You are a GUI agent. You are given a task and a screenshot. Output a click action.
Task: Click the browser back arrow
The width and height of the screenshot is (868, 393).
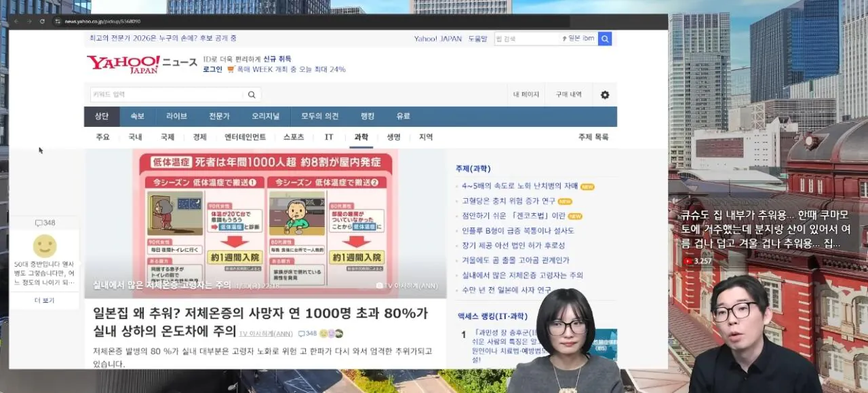(x=17, y=22)
